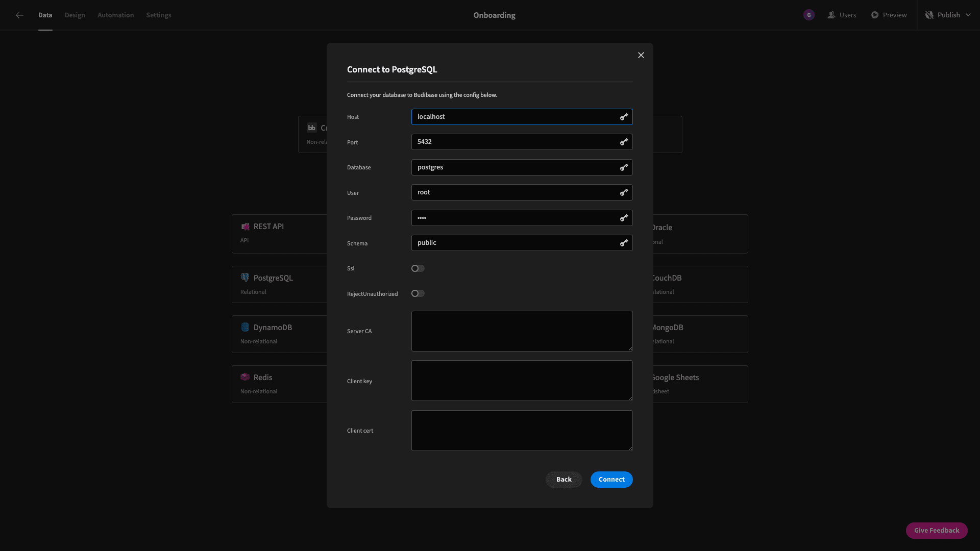Click inside the Client key text area
This screenshot has width=980, height=551.
coord(522,381)
